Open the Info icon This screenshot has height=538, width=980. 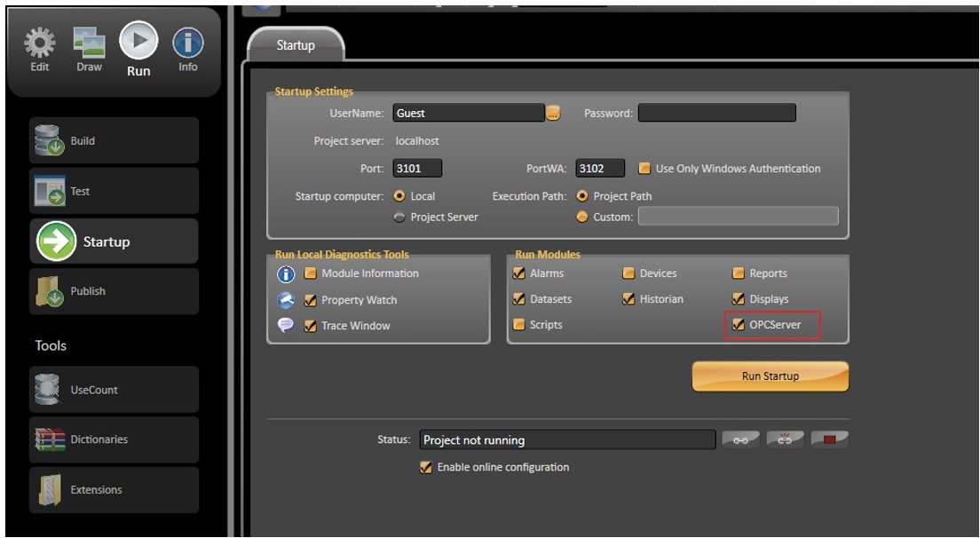tap(187, 44)
